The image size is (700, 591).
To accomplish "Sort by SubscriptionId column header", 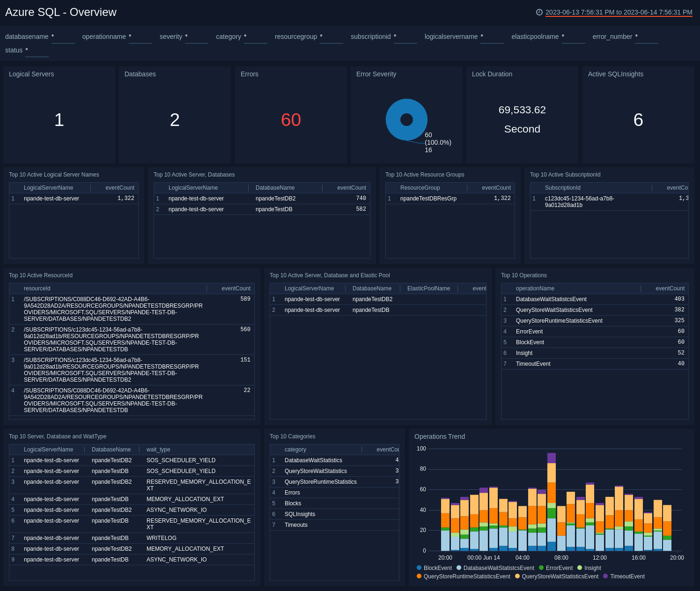I will point(563,188).
